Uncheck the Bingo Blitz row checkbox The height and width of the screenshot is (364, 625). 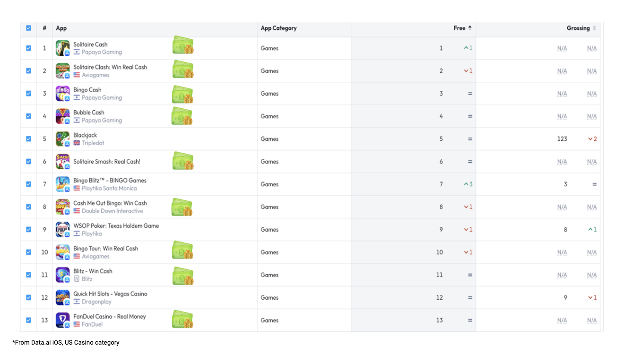click(x=28, y=184)
